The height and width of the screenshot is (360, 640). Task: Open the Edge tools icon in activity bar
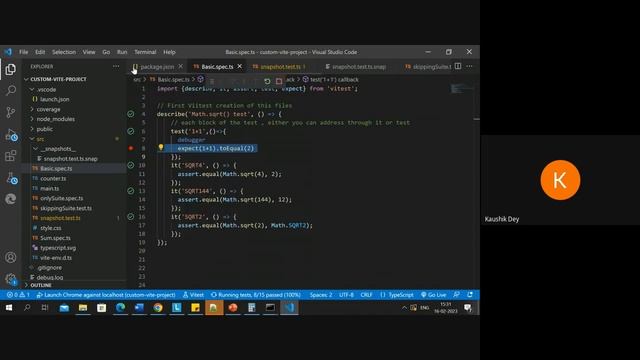click(11, 199)
